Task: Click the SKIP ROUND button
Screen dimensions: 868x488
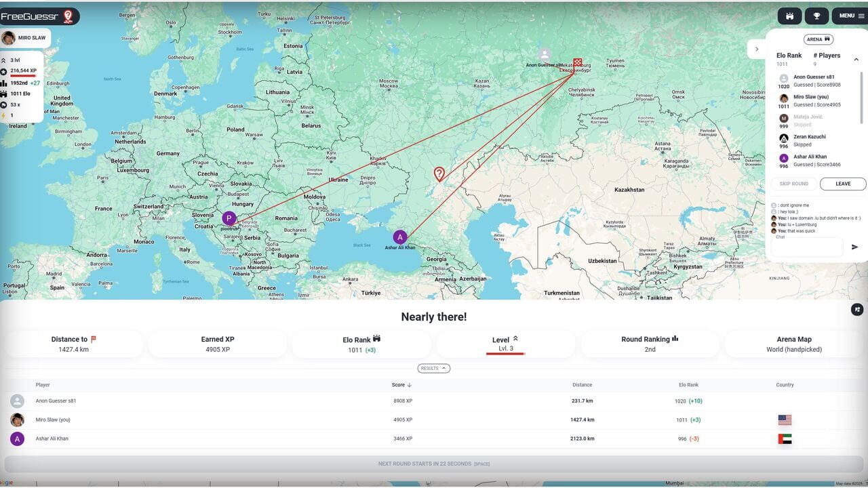Action: point(794,184)
